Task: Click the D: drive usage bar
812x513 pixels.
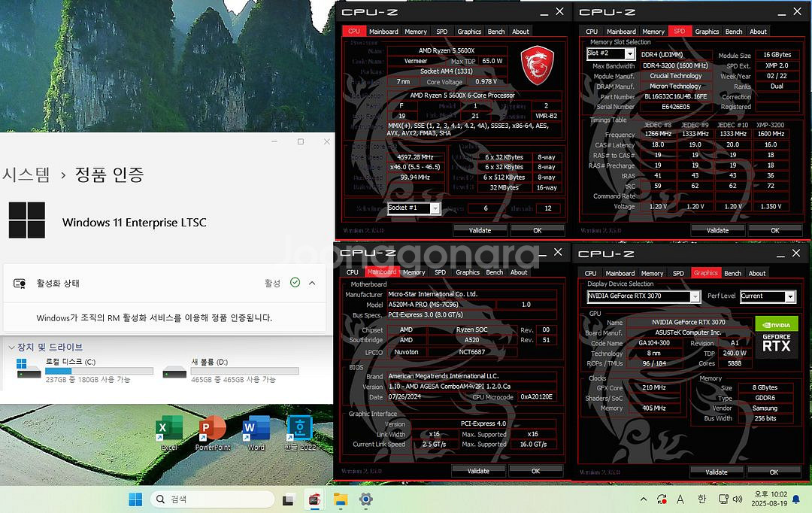Action: click(x=244, y=371)
